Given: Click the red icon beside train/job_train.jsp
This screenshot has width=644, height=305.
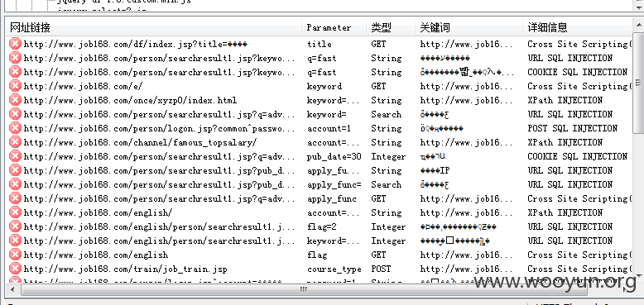Looking at the screenshot, I should point(15,269).
